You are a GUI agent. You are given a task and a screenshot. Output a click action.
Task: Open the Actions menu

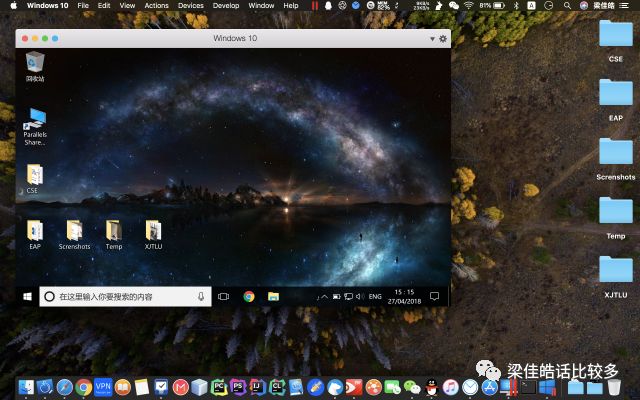click(156, 6)
